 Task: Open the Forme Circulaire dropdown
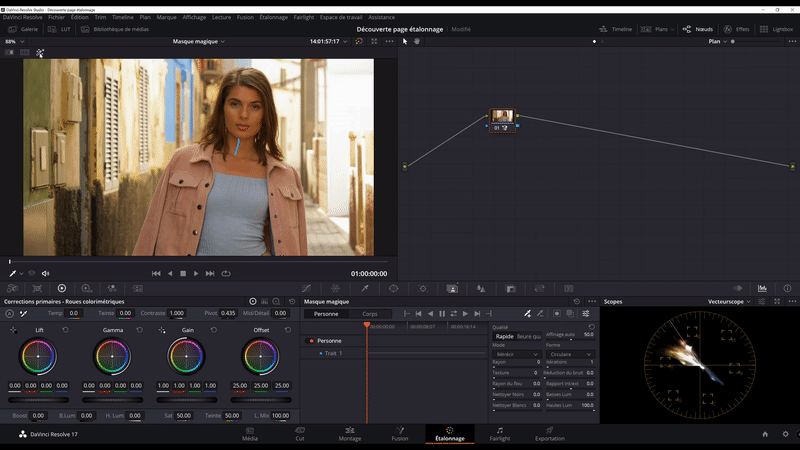coord(570,354)
